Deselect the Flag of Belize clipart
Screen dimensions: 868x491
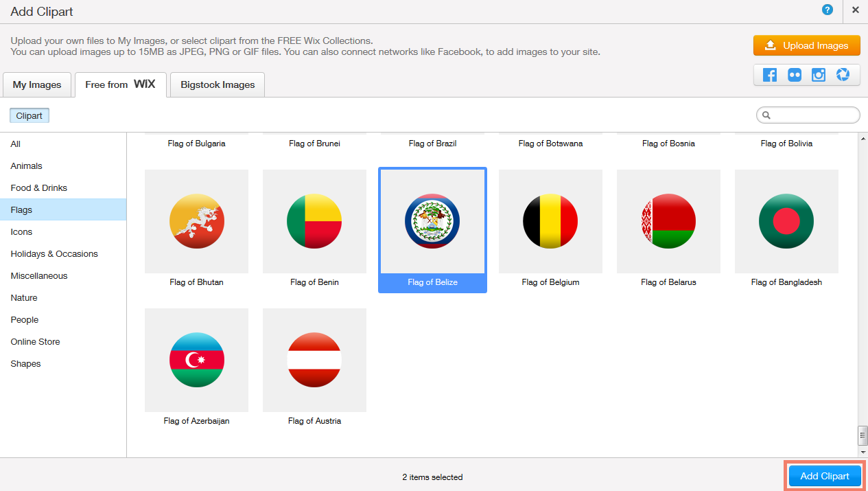(432, 222)
